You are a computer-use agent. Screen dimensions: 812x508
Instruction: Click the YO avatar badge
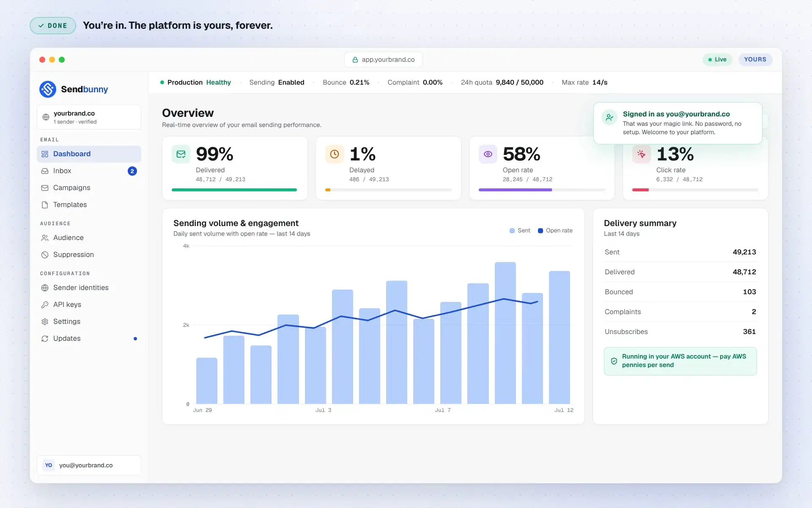coord(49,465)
